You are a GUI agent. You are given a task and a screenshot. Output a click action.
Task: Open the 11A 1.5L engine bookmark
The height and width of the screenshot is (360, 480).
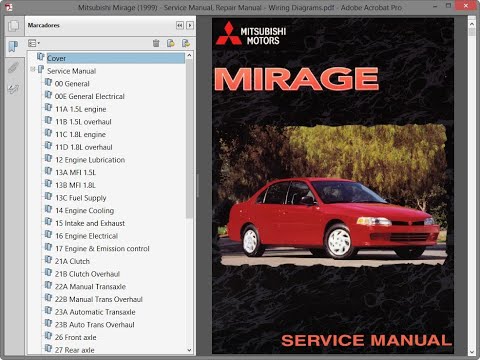tap(81, 109)
